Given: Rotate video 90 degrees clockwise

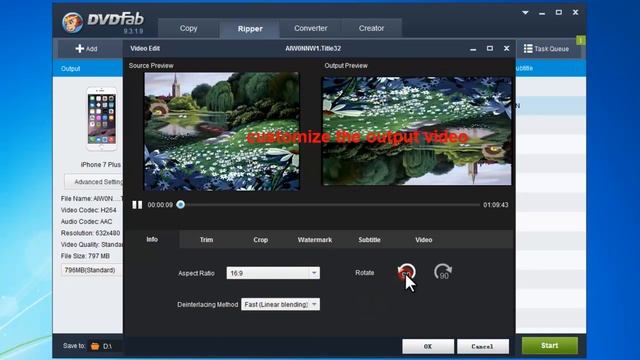Looking at the screenshot, I should pyautogui.click(x=442, y=272).
